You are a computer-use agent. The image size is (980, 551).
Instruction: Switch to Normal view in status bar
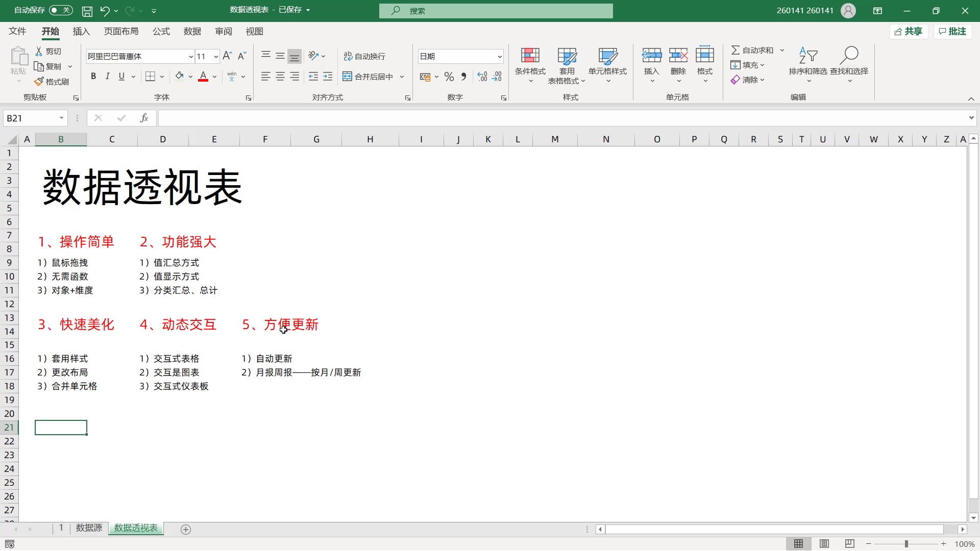coord(798,544)
